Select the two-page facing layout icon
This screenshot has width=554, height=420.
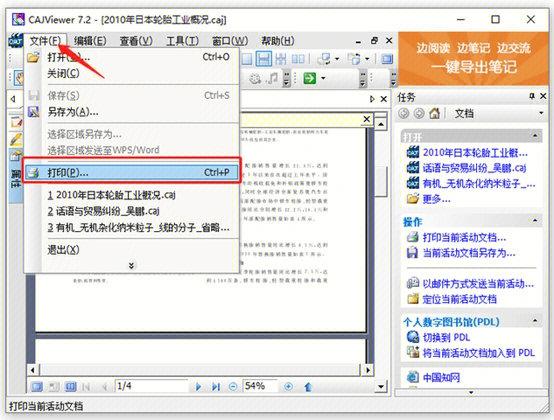pos(298,58)
